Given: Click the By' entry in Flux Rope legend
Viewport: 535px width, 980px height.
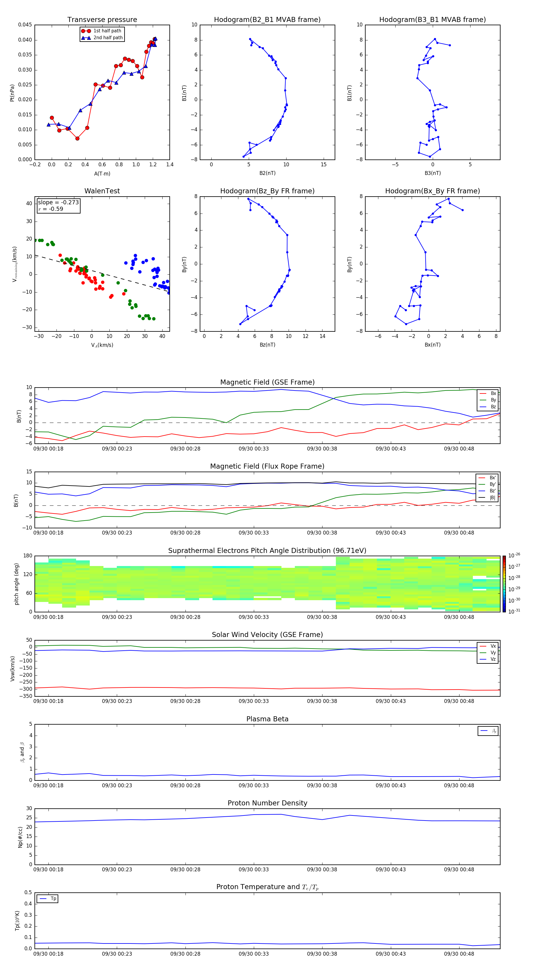Looking at the screenshot, I should 487,484.
